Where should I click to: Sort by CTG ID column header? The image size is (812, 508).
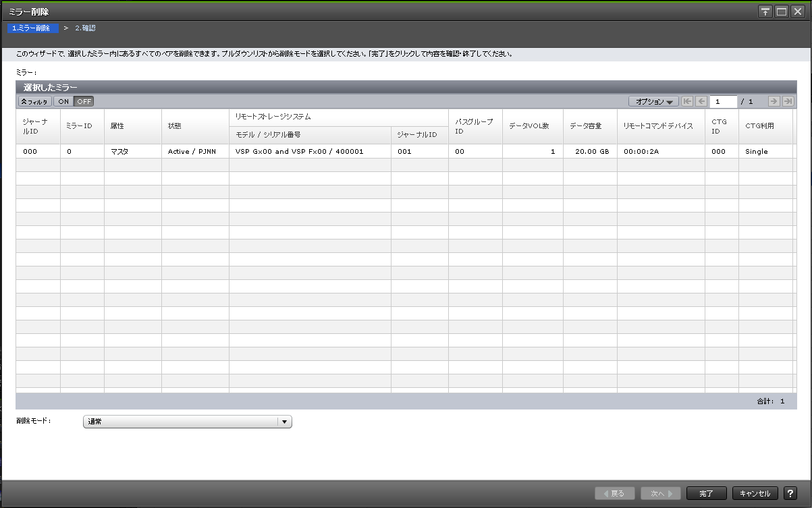click(722, 126)
